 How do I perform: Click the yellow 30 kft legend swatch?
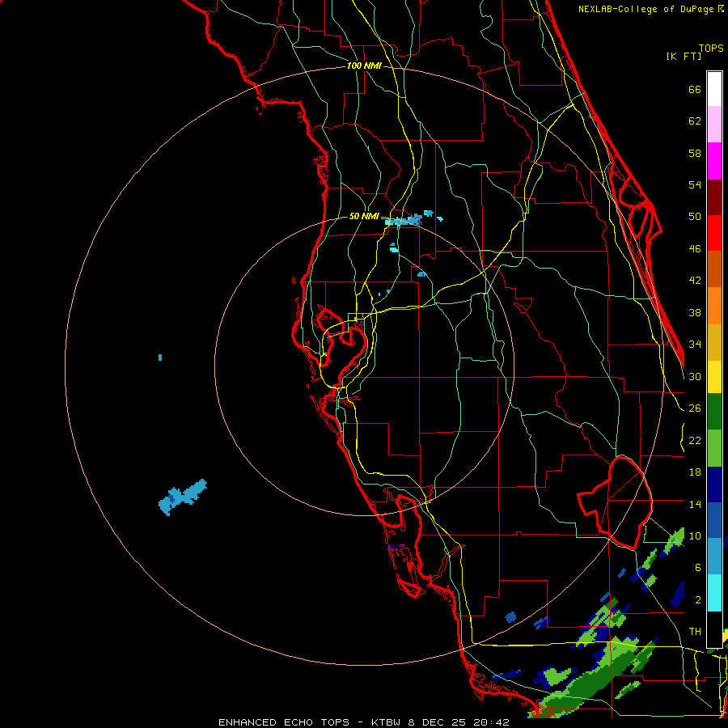click(714, 376)
